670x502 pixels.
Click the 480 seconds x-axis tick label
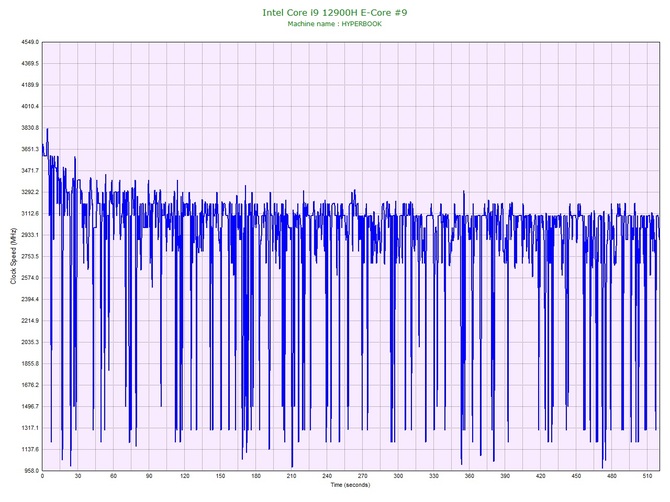click(612, 476)
